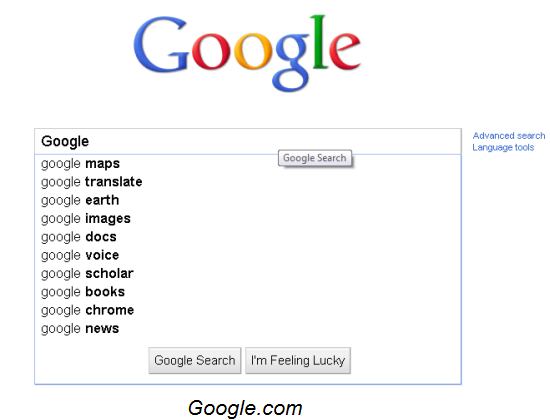Click the I'm Feeling Lucky button
This screenshot has width=550, height=420.
[x=298, y=360]
